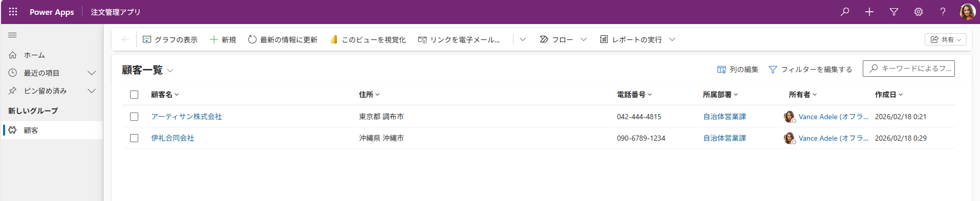Focus the keyword search box
This screenshot has height=201, width=980.
click(909, 68)
